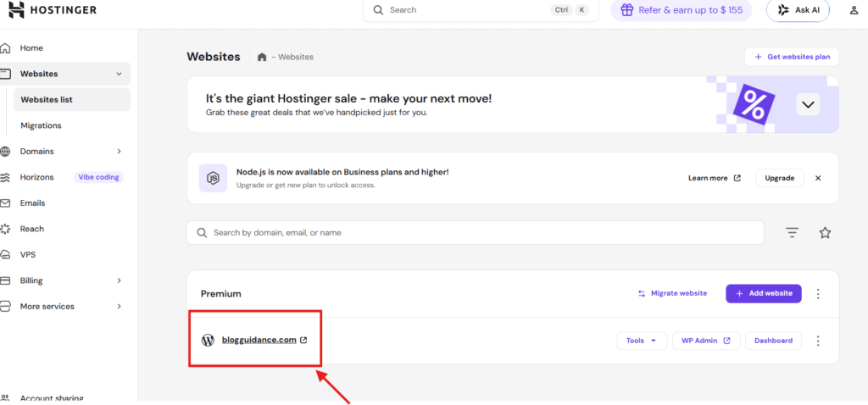Click the Websites breadcrumb text
Screen dimensions: 868x405
pyautogui.click(x=296, y=57)
